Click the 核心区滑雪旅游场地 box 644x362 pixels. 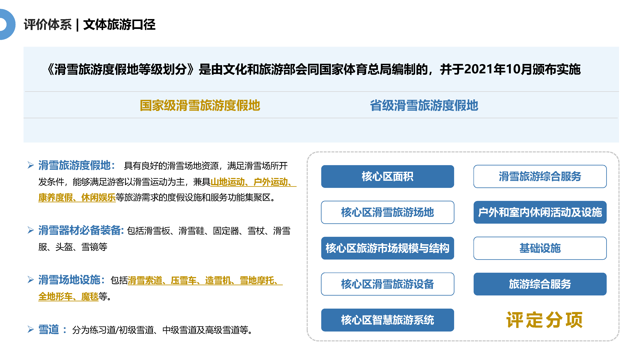pos(387,212)
